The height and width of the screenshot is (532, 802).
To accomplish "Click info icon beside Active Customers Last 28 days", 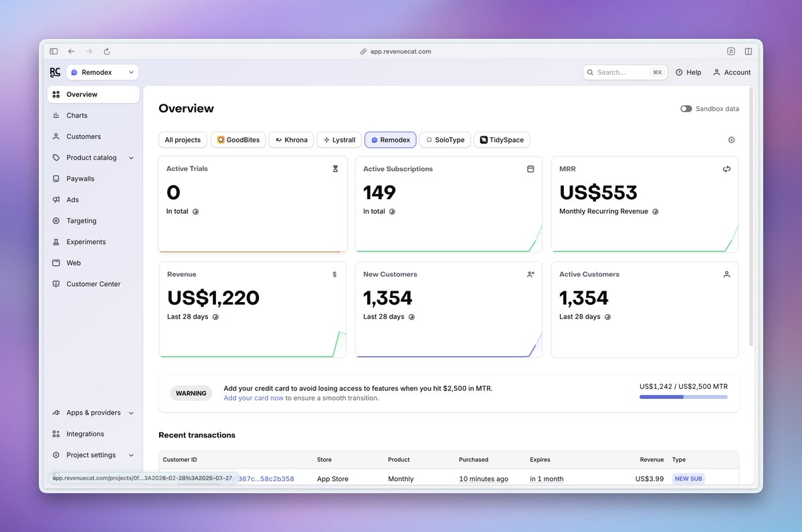I will coord(607,317).
